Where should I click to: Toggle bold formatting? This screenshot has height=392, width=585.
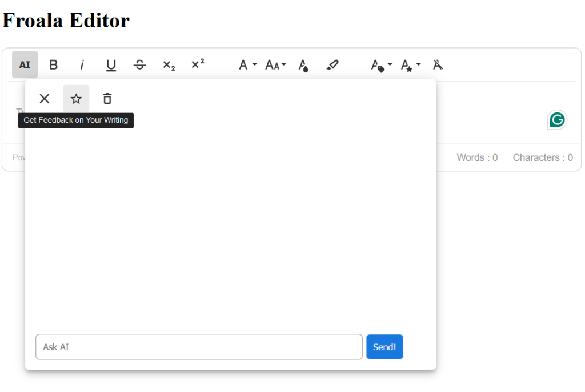coord(53,65)
